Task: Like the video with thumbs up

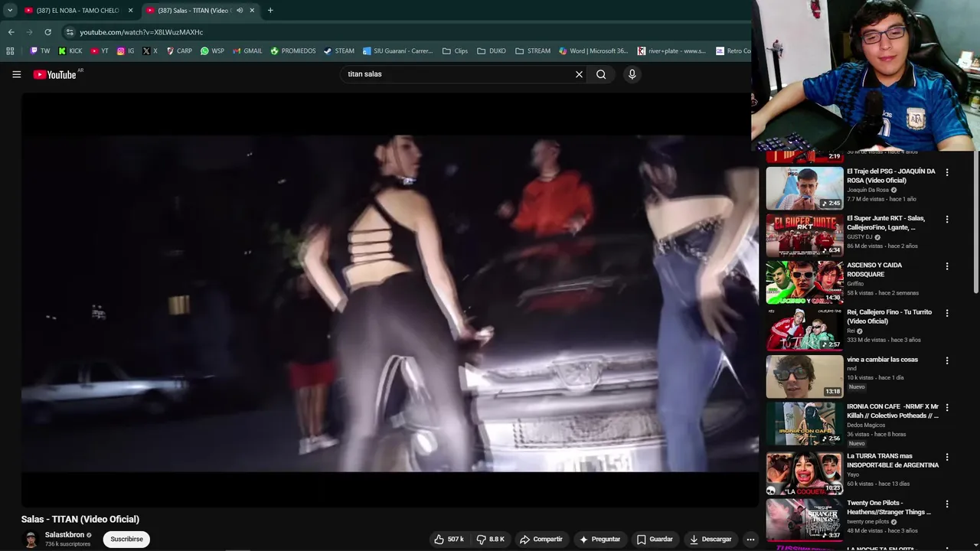Action: coord(449,540)
